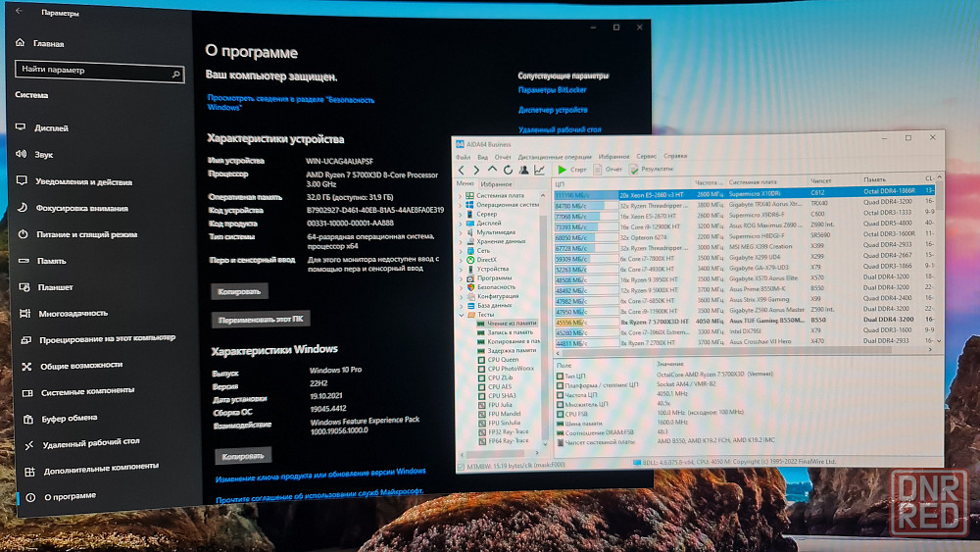Click the back arrow in Settings window

click(20, 11)
